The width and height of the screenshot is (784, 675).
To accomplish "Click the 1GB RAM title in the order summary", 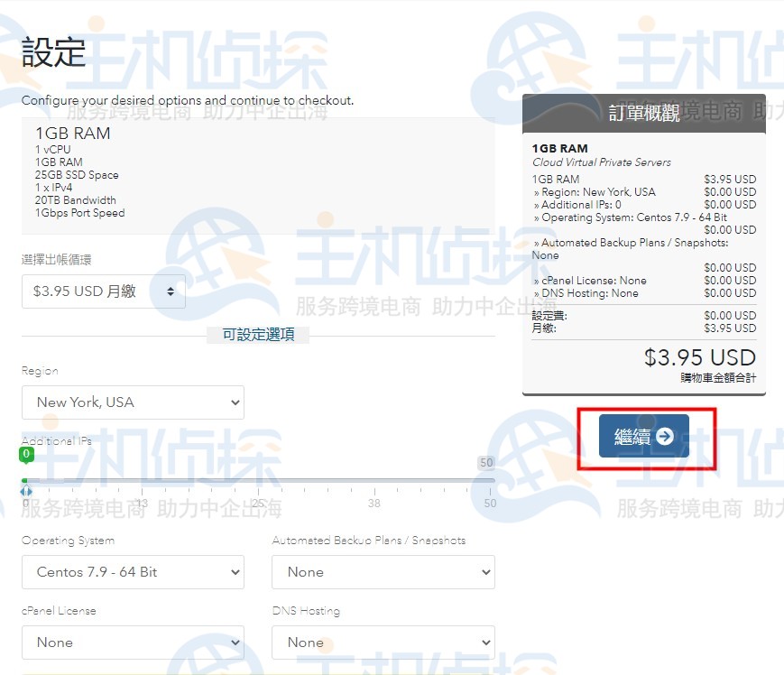I will [562, 148].
